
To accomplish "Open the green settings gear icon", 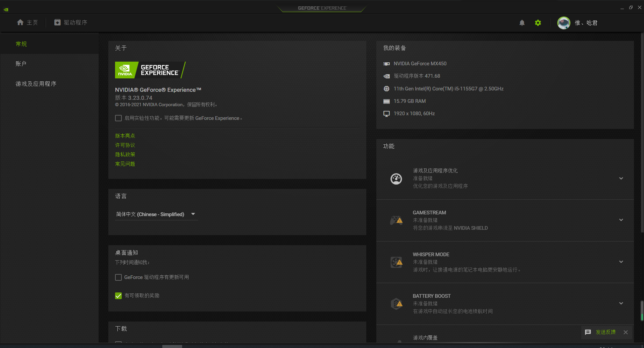I will pyautogui.click(x=538, y=23).
